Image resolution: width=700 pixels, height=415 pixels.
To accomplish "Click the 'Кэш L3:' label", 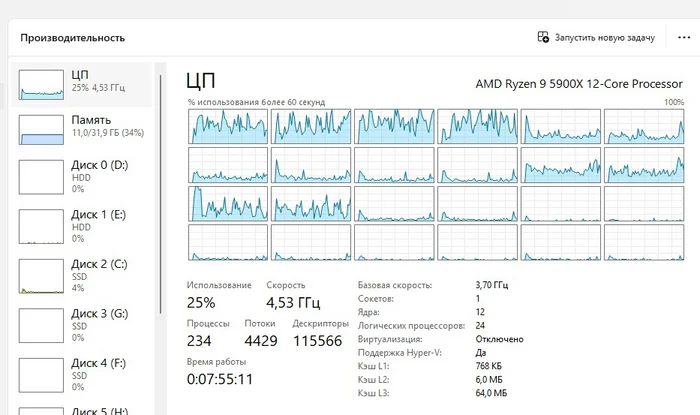I will coord(373,393).
